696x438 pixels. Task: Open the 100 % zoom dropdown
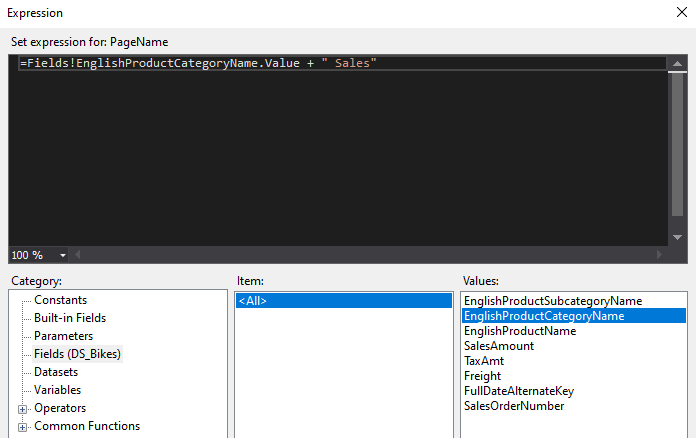[63, 255]
